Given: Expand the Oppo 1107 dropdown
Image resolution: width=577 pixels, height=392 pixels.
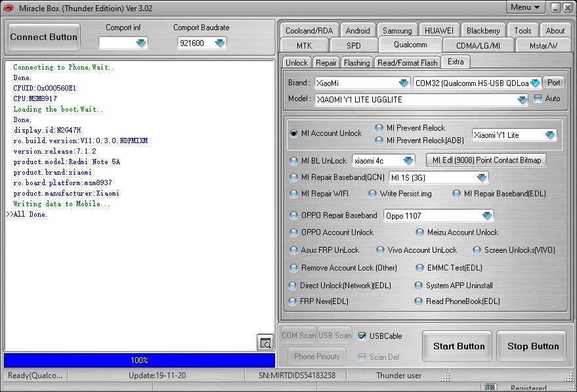Looking at the screenshot, I should pos(487,215).
